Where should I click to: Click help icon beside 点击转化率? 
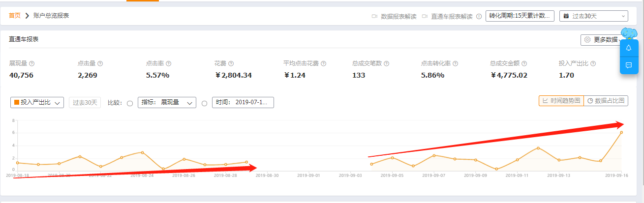pos(455,64)
